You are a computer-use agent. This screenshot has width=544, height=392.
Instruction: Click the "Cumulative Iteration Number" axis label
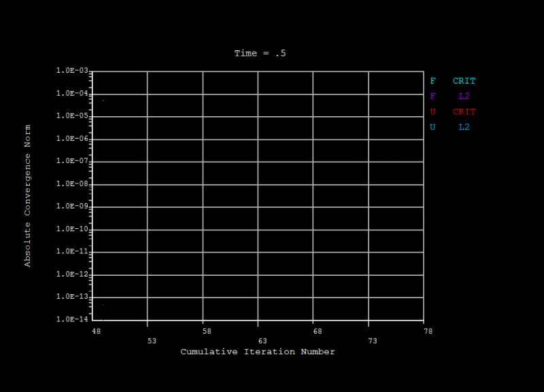click(258, 352)
